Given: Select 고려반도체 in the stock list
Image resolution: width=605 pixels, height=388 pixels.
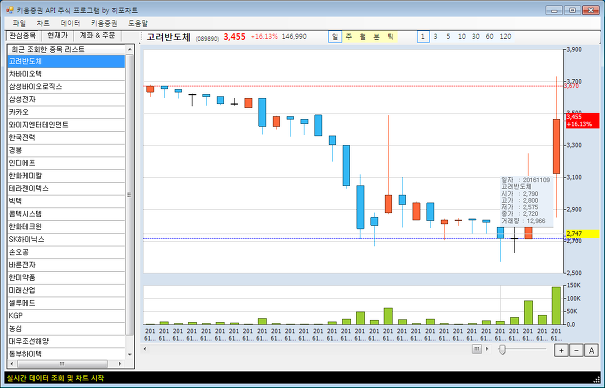Looking at the screenshot, I should (x=66, y=61).
